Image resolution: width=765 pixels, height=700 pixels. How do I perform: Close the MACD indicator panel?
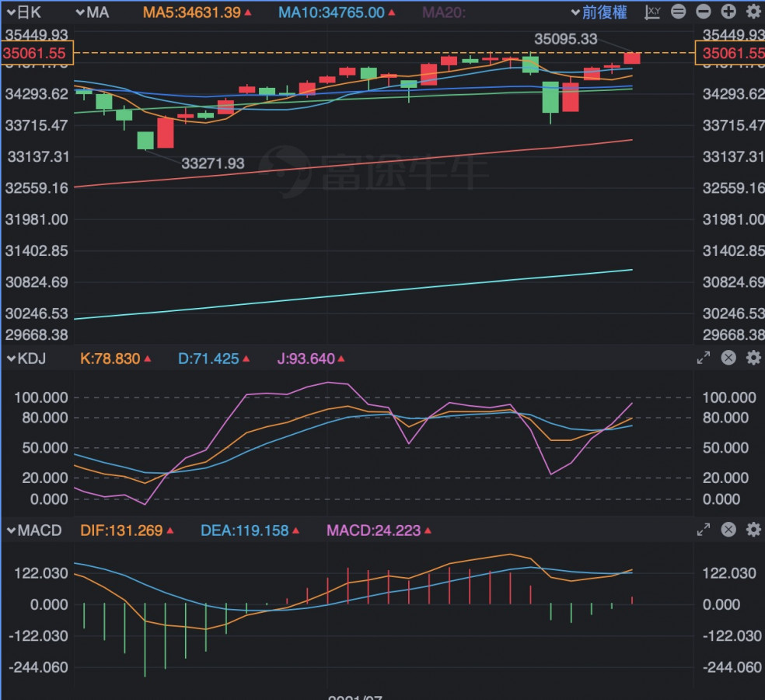(x=728, y=530)
